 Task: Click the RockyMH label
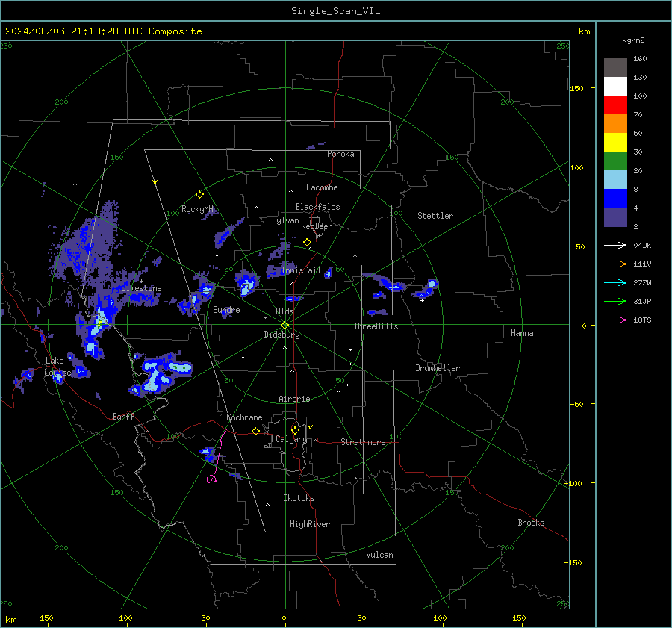coord(197,209)
